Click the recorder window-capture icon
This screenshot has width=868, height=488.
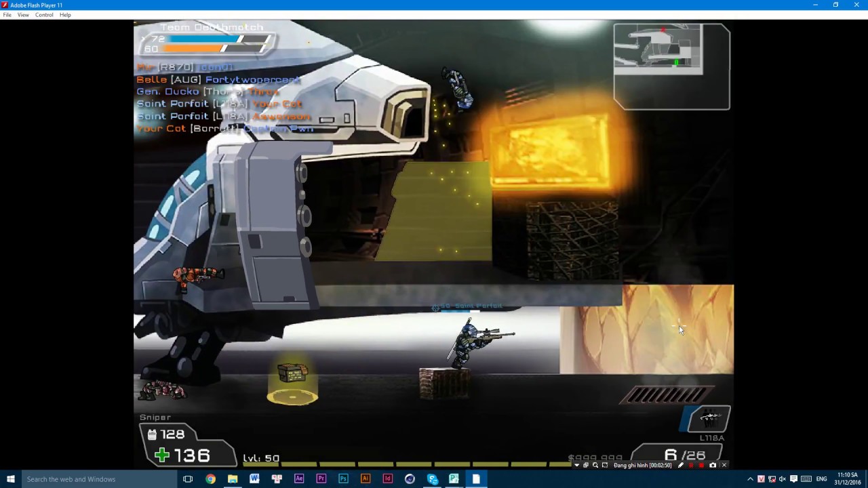click(x=586, y=466)
